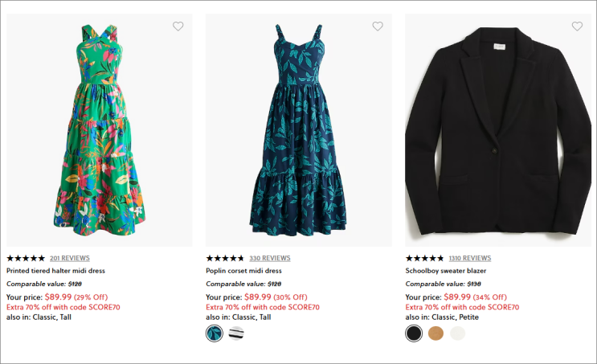Click heart icon on Poplin corset dress
This screenshot has height=364, width=597.
(x=377, y=27)
